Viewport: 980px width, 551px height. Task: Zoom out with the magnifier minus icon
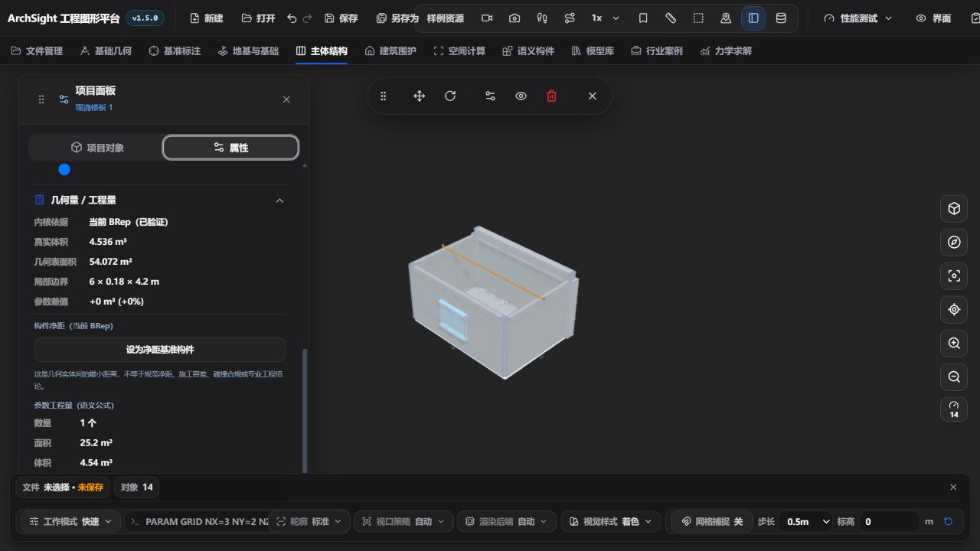click(x=954, y=377)
